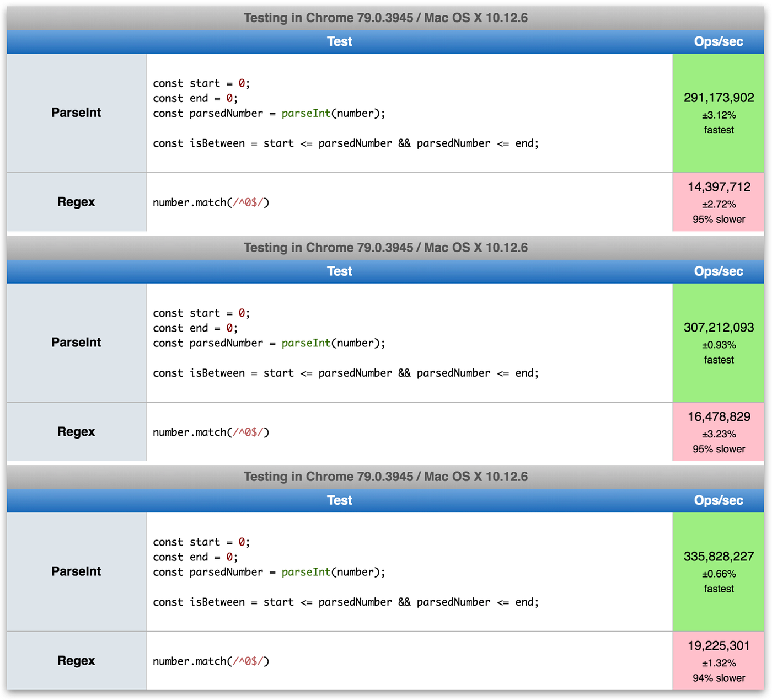Select the first ParseInt row label
This screenshot has height=700, width=772.
pyautogui.click(x=76, y=113)
